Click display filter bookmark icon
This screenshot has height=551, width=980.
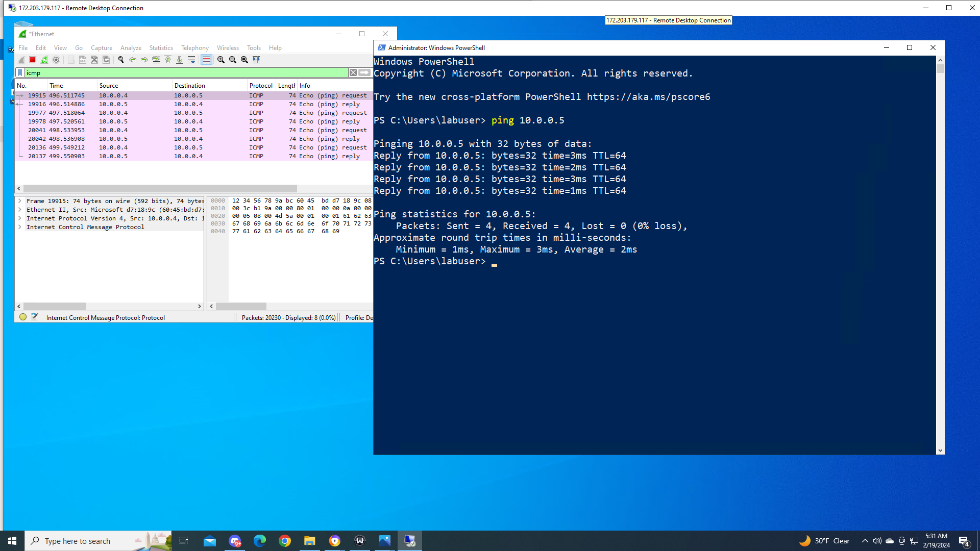tap(20, 73)
